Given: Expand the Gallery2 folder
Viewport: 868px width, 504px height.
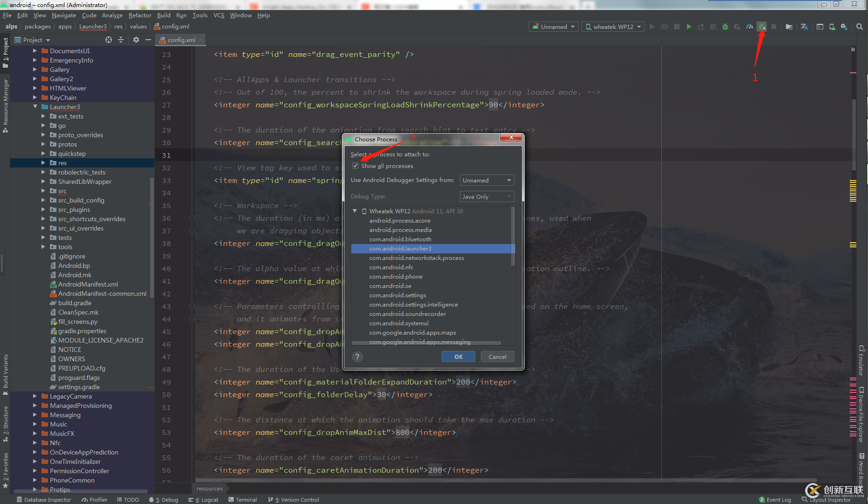Looking at the screenshot, I should 35,79.
